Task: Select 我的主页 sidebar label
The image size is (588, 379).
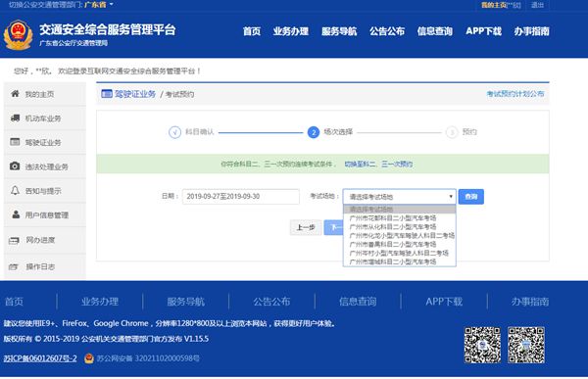Action: click(x=39, y=94)
